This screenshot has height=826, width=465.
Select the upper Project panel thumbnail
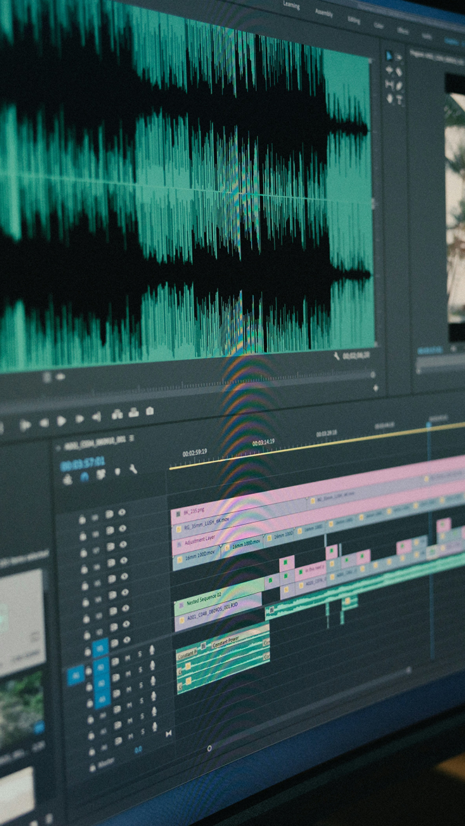point(21,623)
